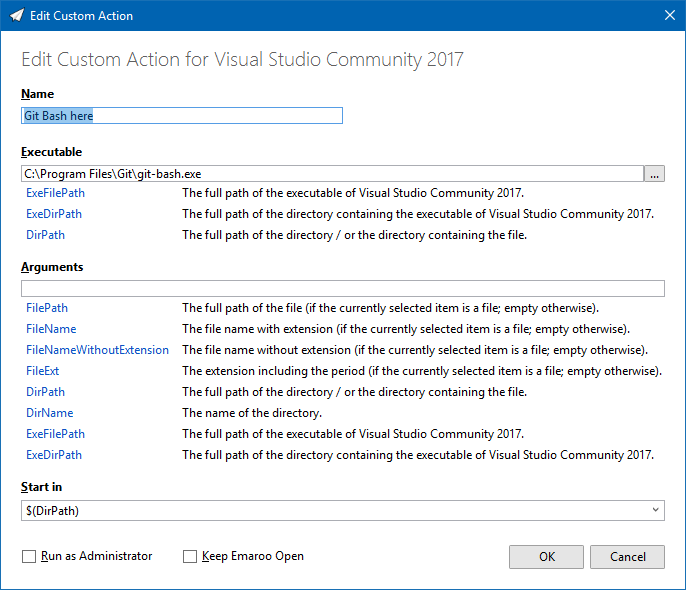Click the 'Edit Custom Action for Visual Studio' heading
This screenshot has height=590, width=686.
point(242,59)
